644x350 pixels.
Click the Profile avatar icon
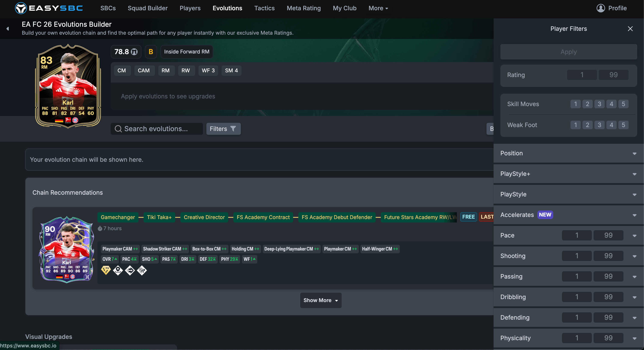tap(600, 8)
